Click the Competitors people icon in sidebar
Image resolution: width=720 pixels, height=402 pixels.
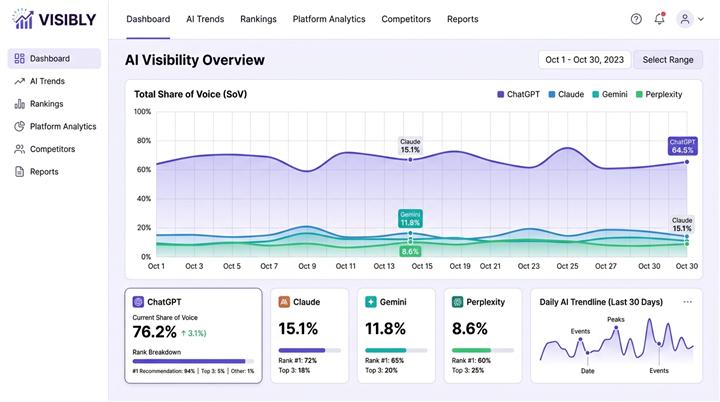click(19, 149)
